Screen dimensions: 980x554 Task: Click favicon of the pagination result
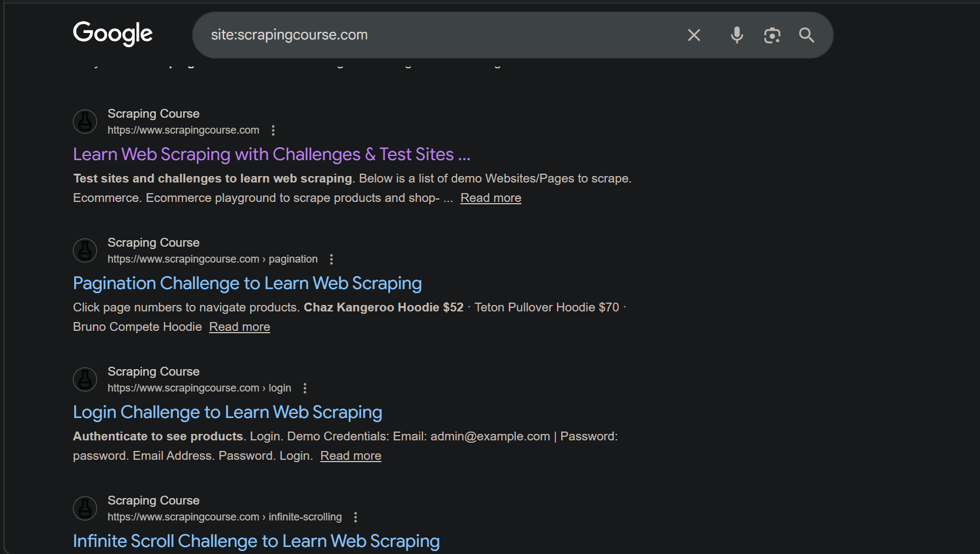85,250
